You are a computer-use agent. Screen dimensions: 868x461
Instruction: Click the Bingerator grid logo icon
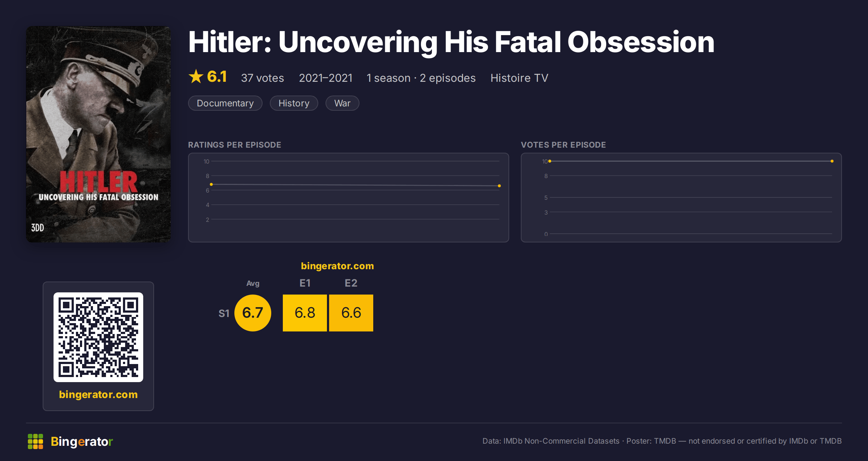[35, 441]
